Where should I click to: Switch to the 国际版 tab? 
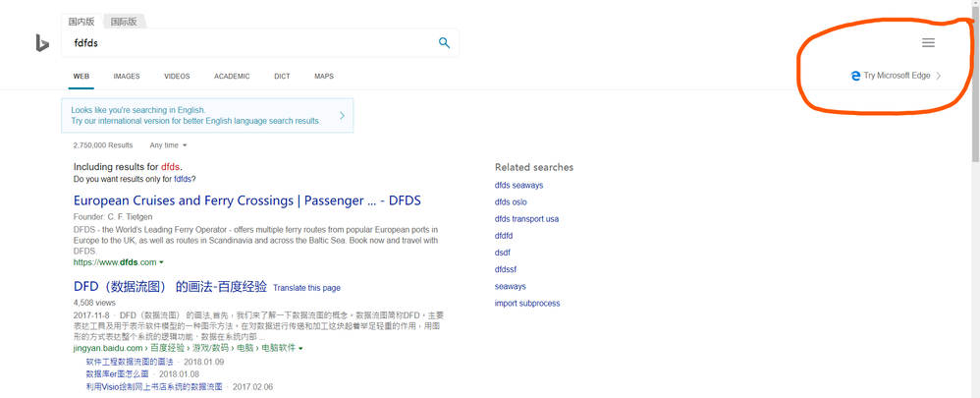(124, 22)
